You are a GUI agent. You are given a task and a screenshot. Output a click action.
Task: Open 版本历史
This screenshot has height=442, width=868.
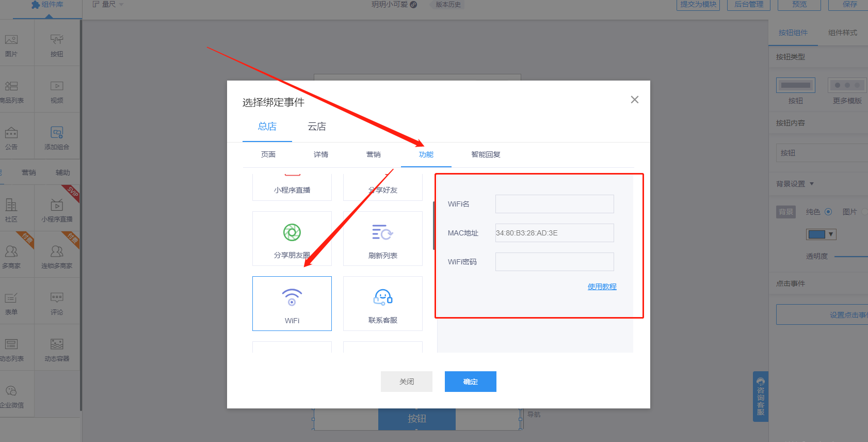(448, 5)
